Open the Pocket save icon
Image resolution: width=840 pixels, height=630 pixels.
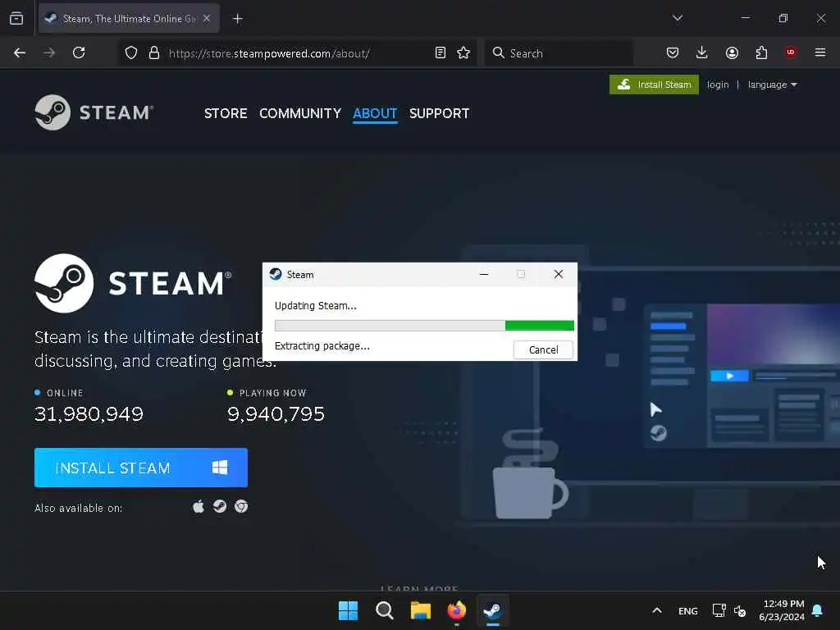tap(673, 53)
